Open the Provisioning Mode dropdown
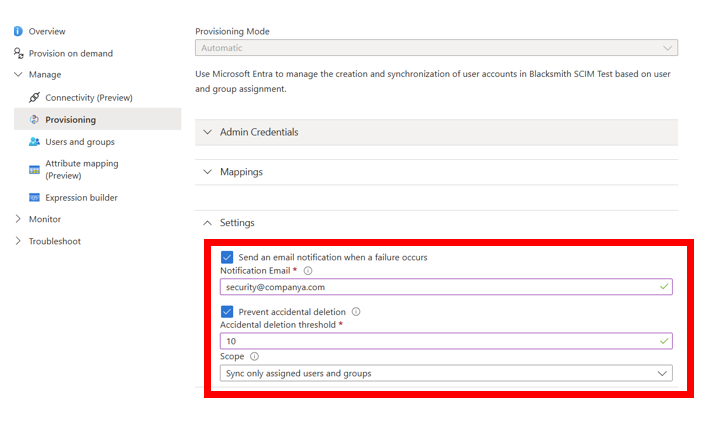 tap(436, 47)
